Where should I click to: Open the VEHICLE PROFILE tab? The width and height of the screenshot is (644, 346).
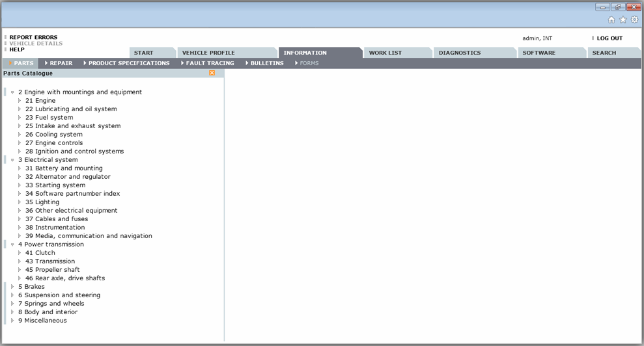click(227, 53)
